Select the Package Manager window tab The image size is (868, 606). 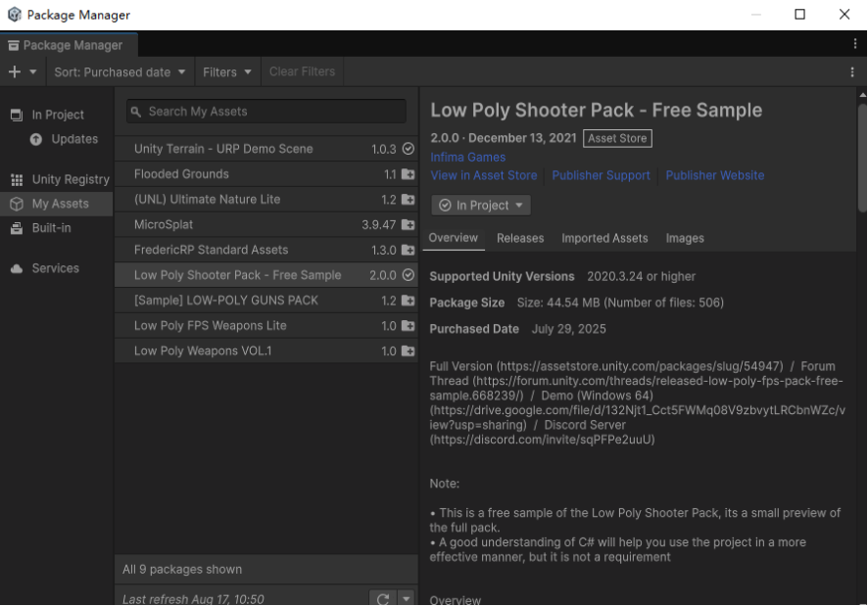[69, 45]
